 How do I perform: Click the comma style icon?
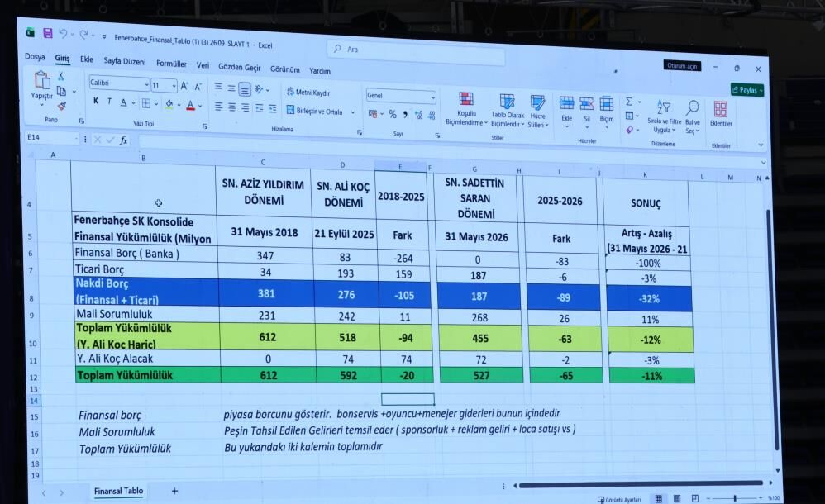coord(405,115)
